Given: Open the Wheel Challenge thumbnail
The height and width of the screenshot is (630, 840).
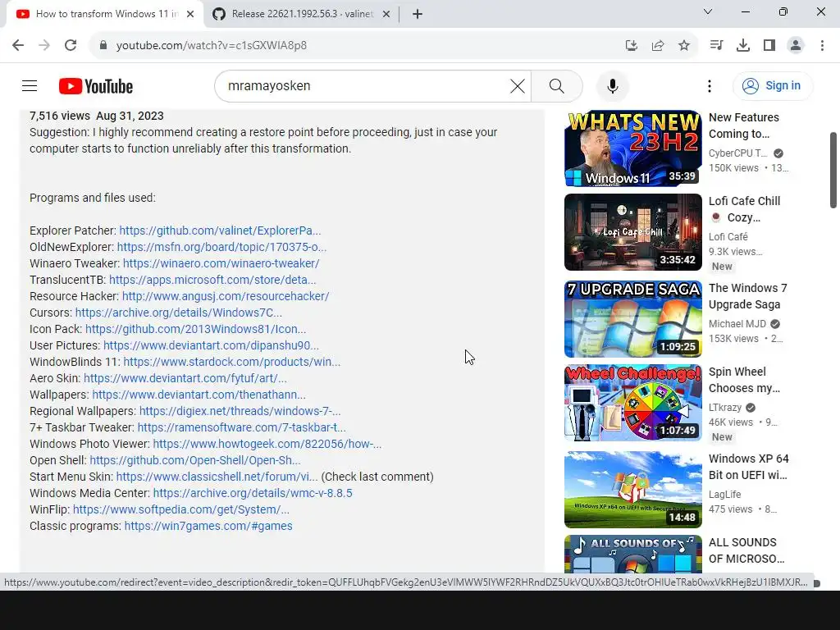Looking at the screenshot, I should (632, 402).
